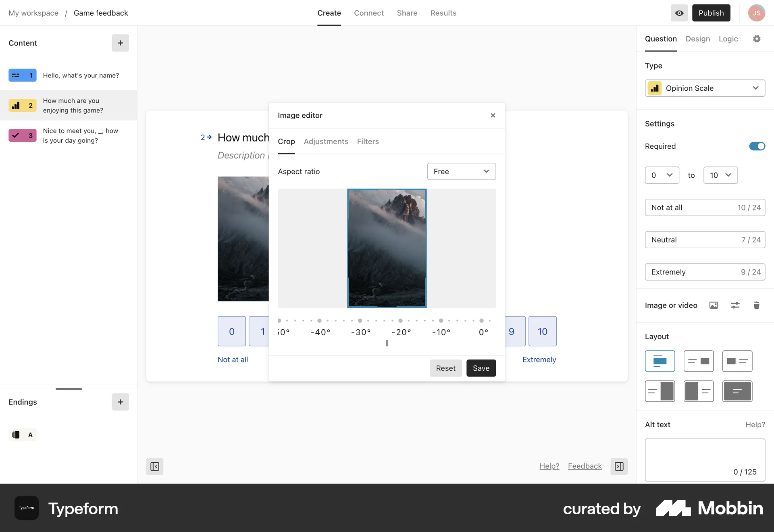
Task: Open the Results tab
Action: [443, 13]
